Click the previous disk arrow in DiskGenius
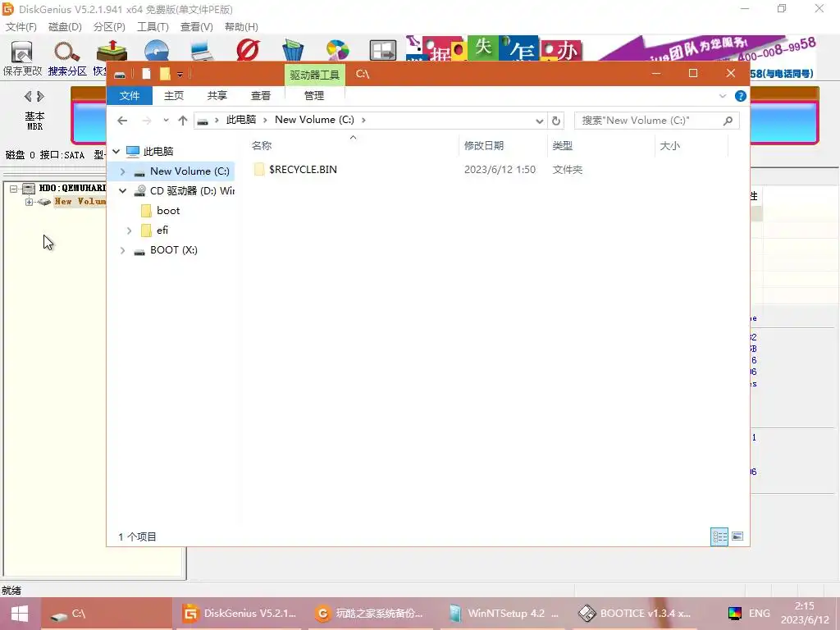Viewport: 840px width, 630px height. click(x=28, y=97)
